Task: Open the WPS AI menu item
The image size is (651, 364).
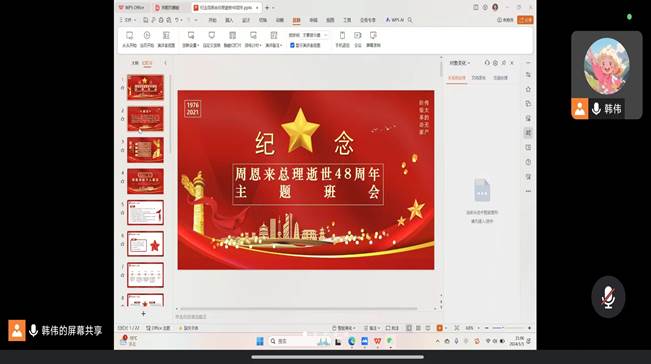Action: tap(395, 20)
